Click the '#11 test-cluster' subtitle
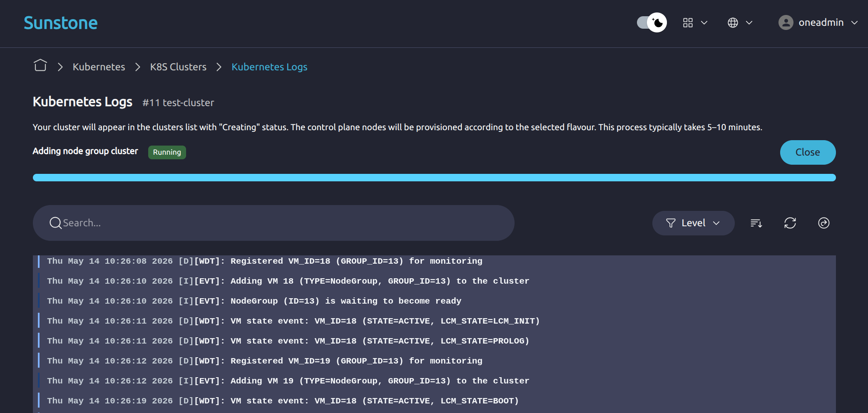Viewport: 868px width, 413px height. point(178,103)
